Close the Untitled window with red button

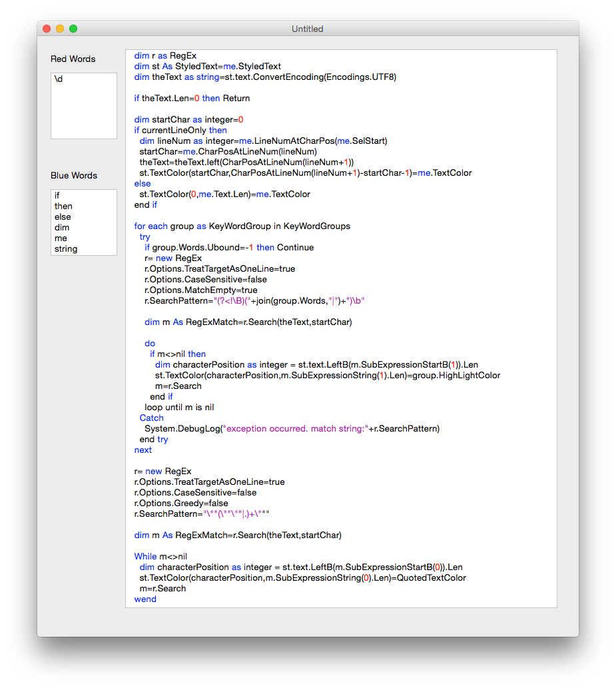click(x=47, y=29)
